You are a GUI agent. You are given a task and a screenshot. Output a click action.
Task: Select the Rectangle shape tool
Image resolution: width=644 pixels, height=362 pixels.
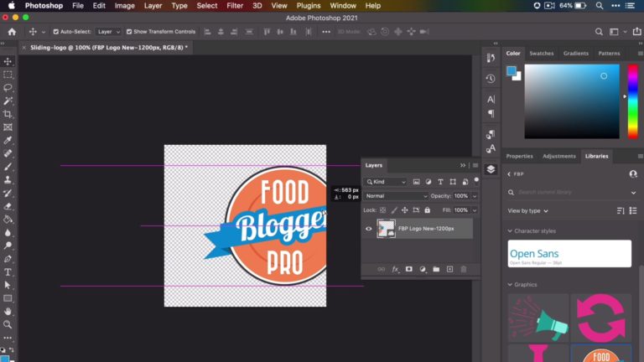click(8, 298)
